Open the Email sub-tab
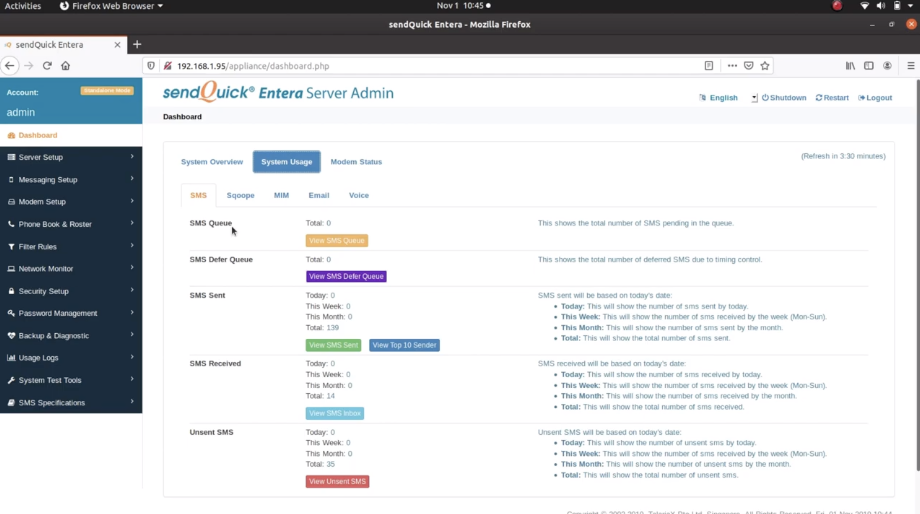920x514 pixels. pos(319,195)
